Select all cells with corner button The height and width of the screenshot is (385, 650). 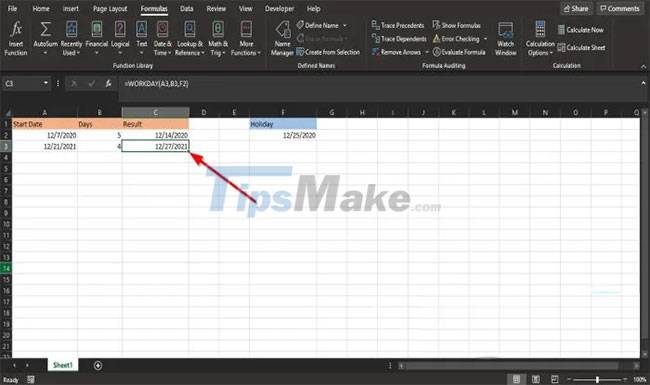tap(7, 113)
